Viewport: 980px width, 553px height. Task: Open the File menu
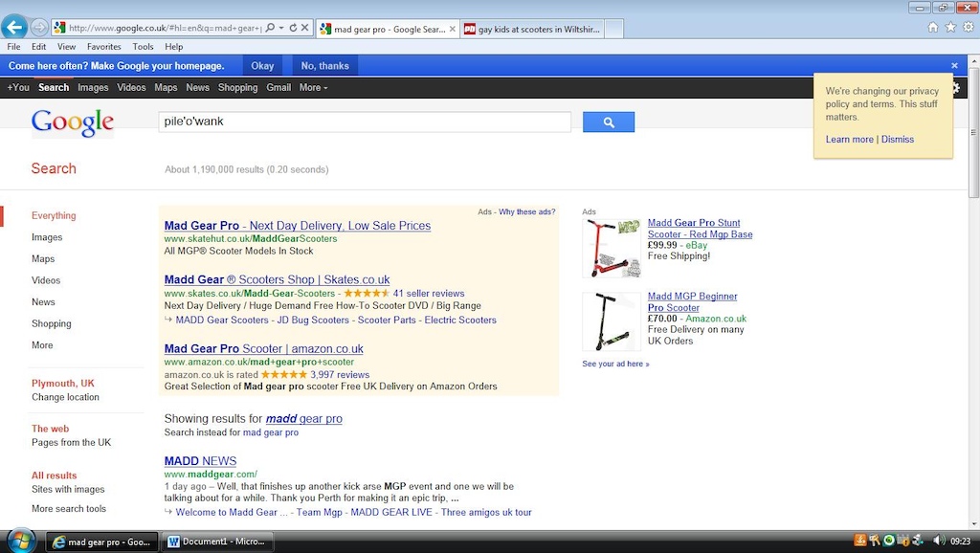point(13,46)
